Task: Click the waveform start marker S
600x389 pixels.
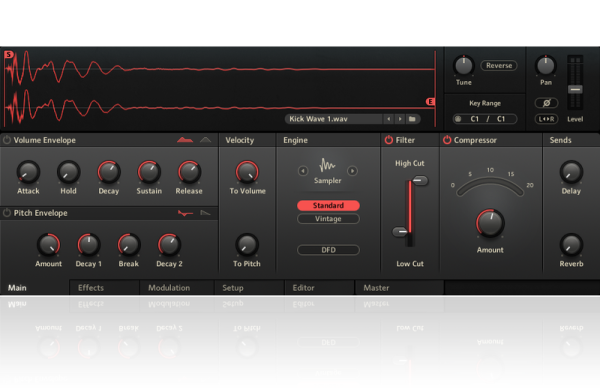Action: [x=8, y=55]
